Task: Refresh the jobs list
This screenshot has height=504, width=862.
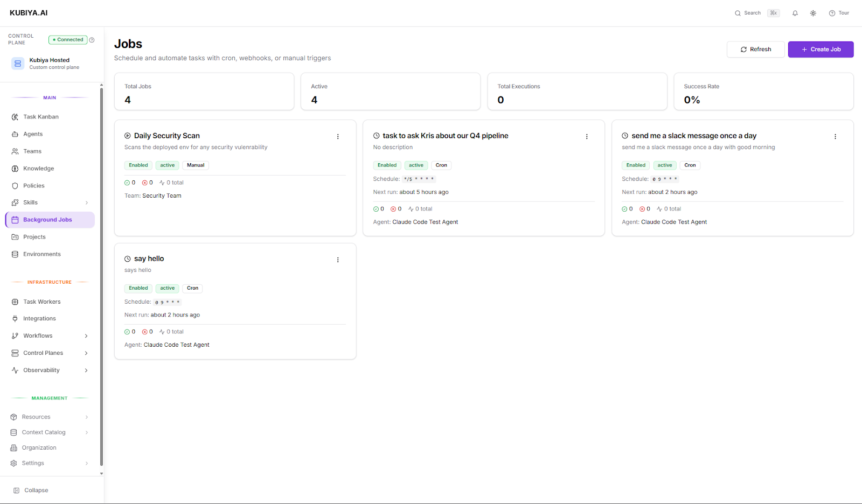Action: 755,49
